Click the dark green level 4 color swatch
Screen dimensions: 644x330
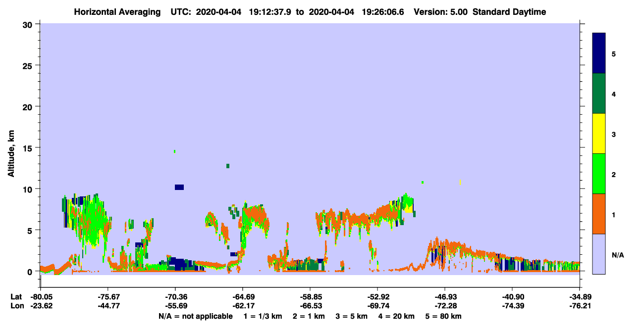pos(599,94)
